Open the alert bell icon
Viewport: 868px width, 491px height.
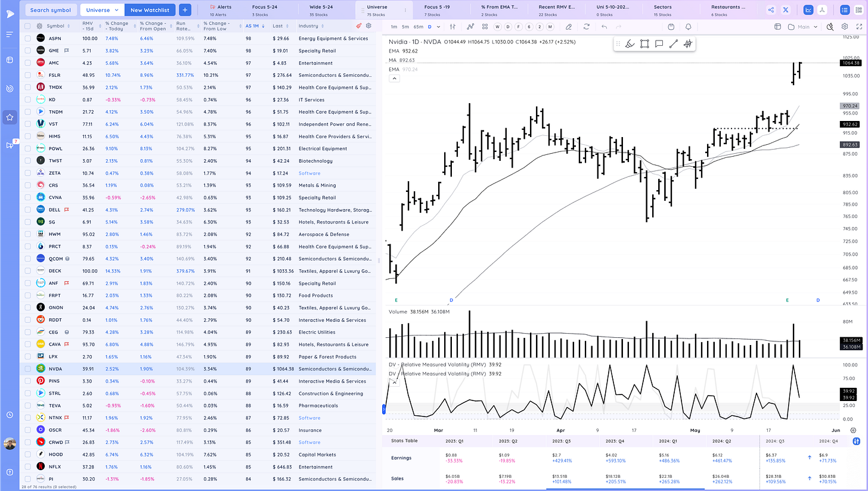point(689,27)
